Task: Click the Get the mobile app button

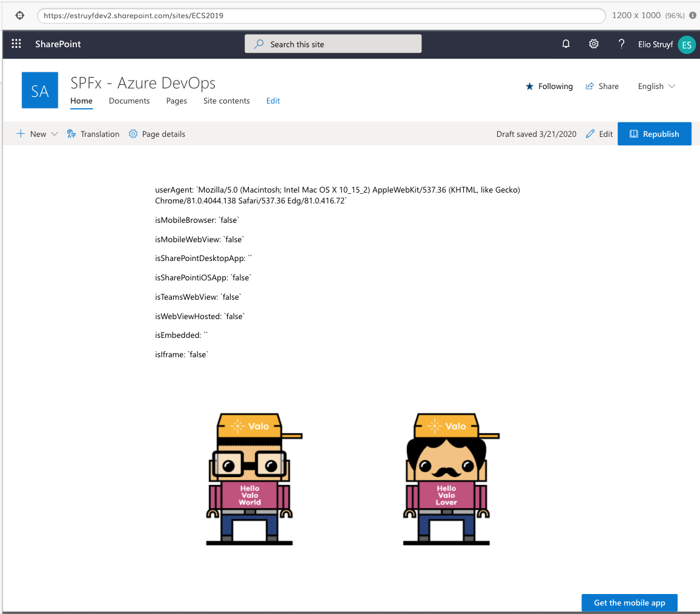Action: 630,602
